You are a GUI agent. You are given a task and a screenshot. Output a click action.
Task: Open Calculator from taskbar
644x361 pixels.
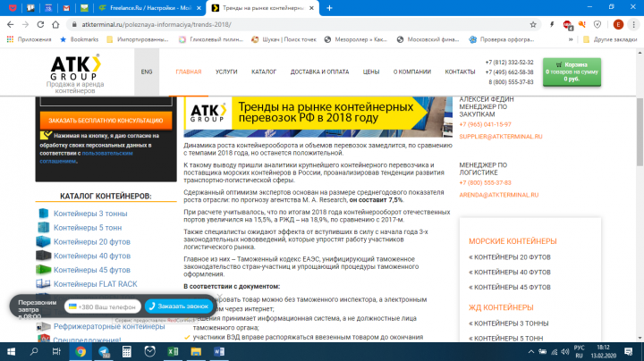126,351
